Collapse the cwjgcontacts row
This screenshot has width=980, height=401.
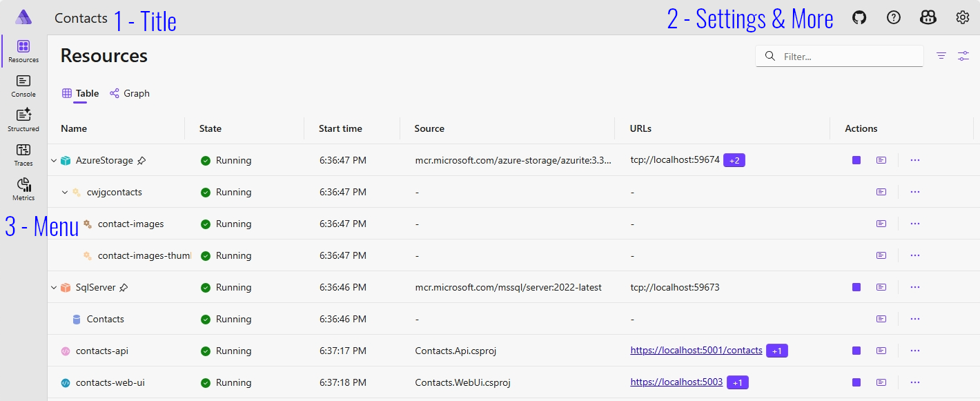click(x=65, y=193)
